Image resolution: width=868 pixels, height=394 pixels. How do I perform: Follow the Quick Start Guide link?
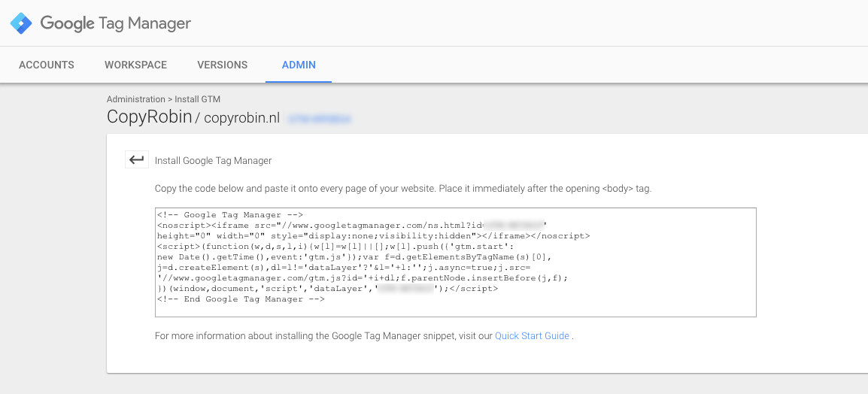532,335
